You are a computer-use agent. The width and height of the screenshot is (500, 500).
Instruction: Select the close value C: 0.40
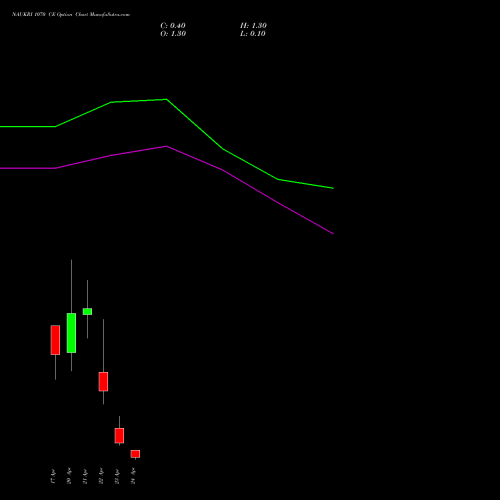click(x=173, y=26)
